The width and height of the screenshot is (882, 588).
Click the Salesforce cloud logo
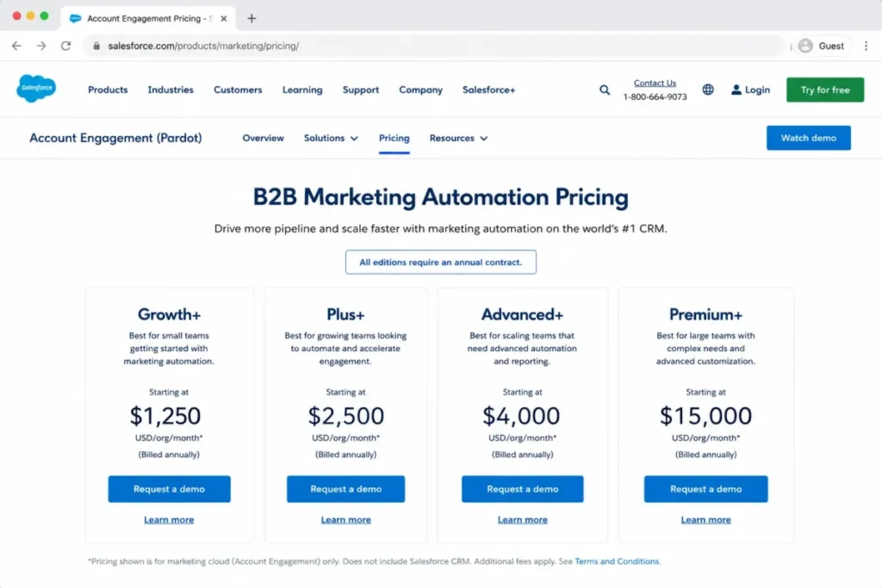[36, 89]
